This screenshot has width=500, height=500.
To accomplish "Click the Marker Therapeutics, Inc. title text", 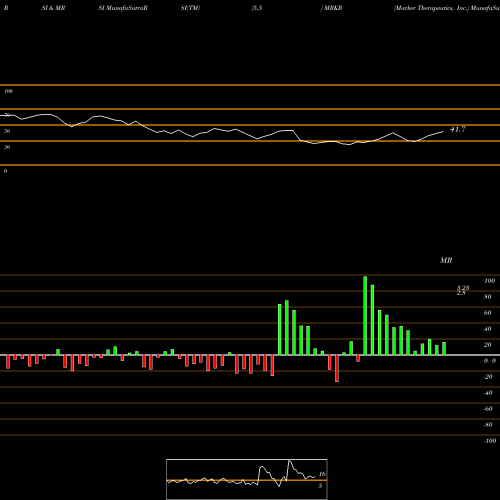I will pos(431,8).
